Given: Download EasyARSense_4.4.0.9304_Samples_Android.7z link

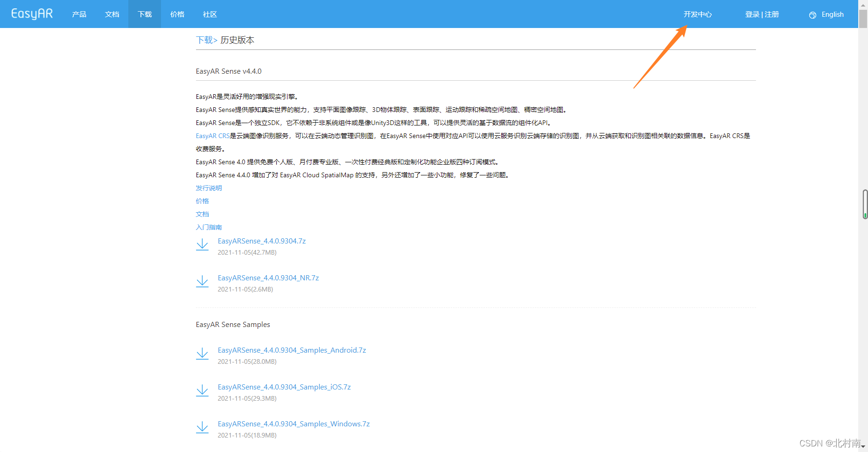Looking at the screenshot, I should 292,350.
